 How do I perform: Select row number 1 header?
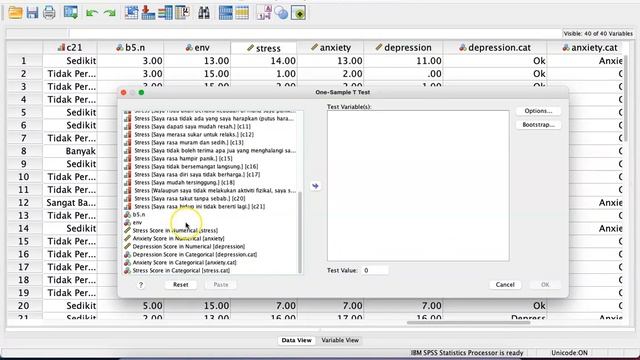(x=24, y=61)
